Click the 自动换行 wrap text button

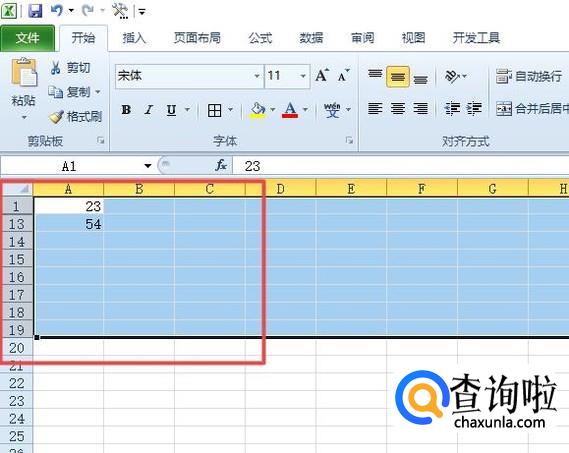[x=529, y=76]
